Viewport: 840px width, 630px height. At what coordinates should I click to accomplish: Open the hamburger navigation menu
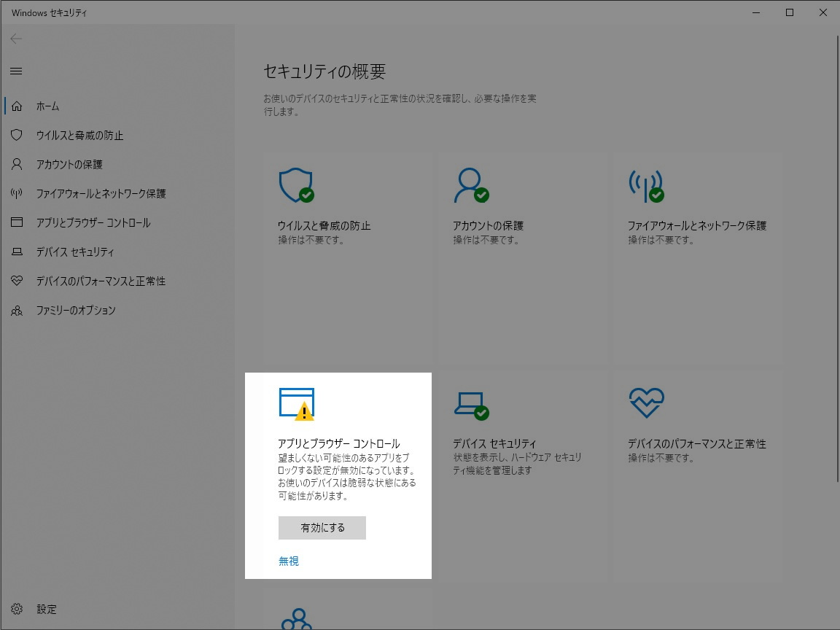15,71
